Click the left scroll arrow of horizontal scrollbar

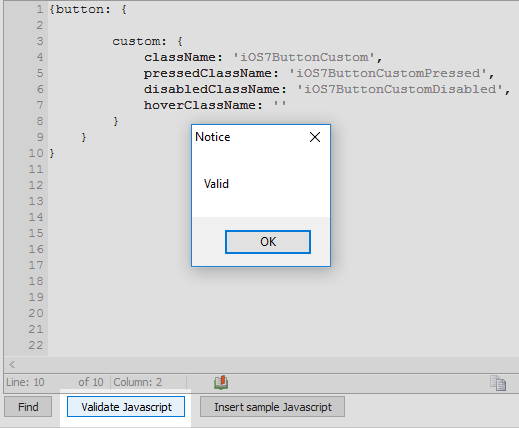click(x=12, y=364)
